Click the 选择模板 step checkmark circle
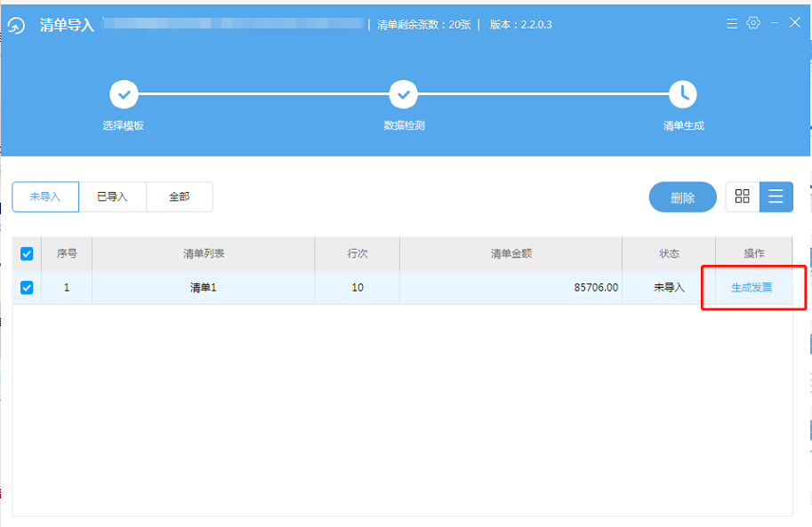The image size is (812, 527). [x=124, y=93]
